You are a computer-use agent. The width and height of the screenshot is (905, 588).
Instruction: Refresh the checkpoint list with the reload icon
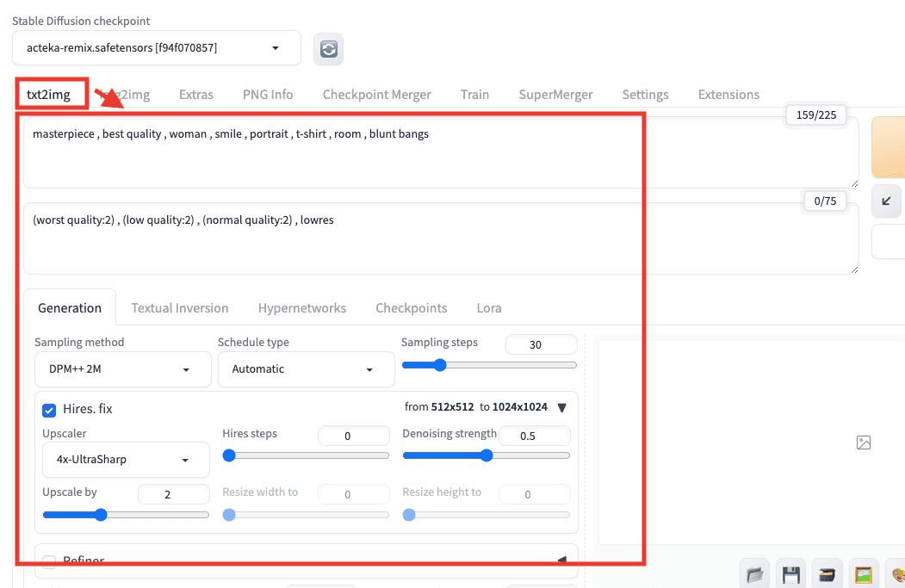[328, 49]
